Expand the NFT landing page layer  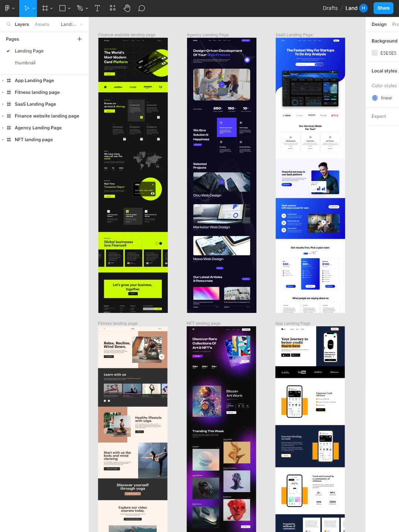[x=3, y=140]
